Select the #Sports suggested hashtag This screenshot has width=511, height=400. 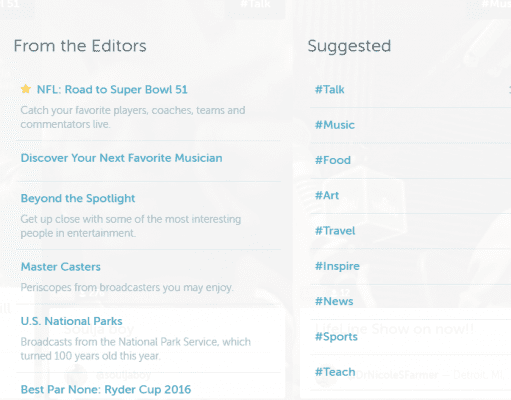(336, 337)
